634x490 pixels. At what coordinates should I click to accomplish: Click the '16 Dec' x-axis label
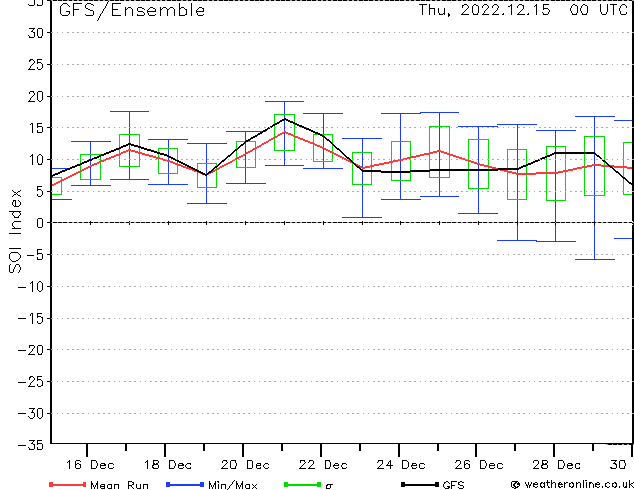[x=90, y=465]
